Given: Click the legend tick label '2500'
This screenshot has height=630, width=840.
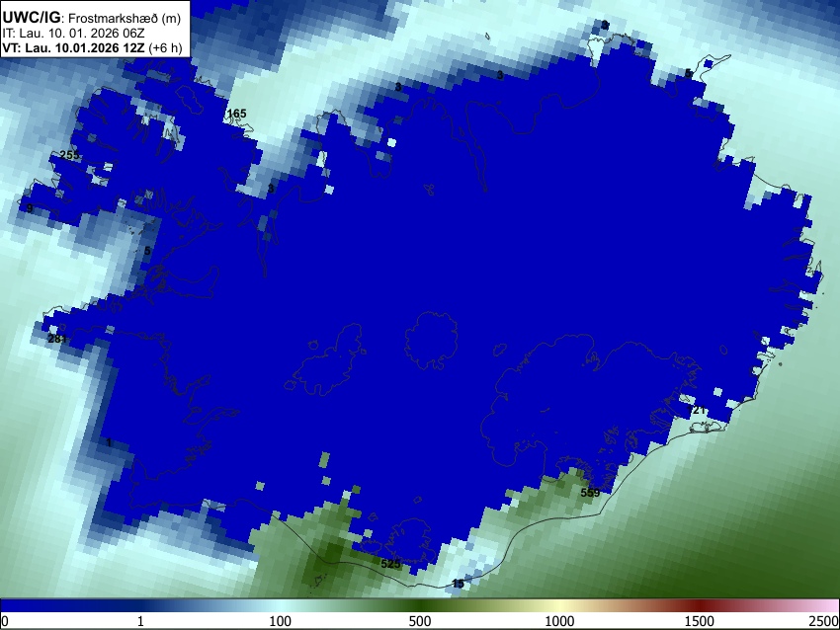Looking at the screenshot, I should coord(825,621).
